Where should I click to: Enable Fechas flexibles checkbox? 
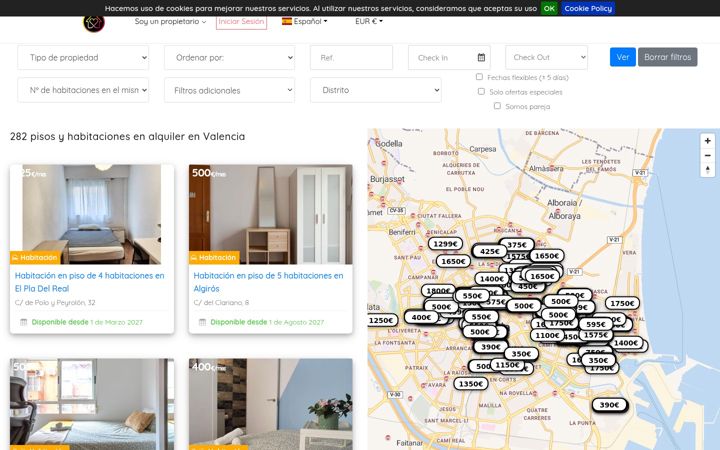click(479, 77)
